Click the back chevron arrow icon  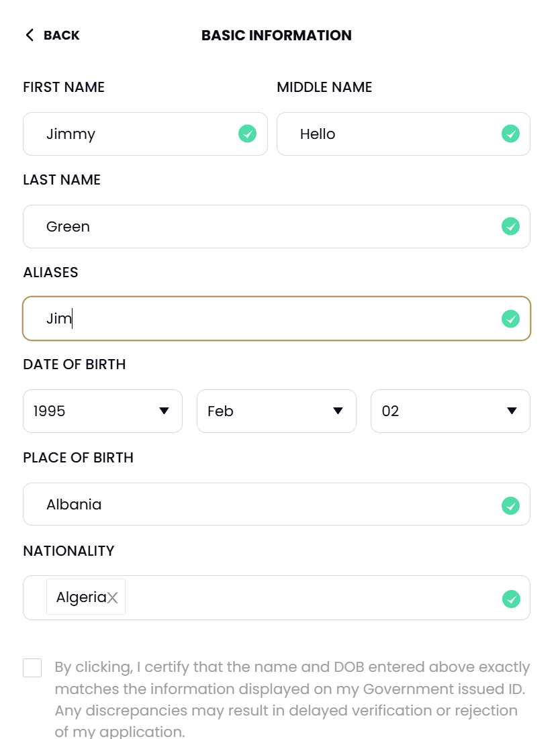[30, 35]
